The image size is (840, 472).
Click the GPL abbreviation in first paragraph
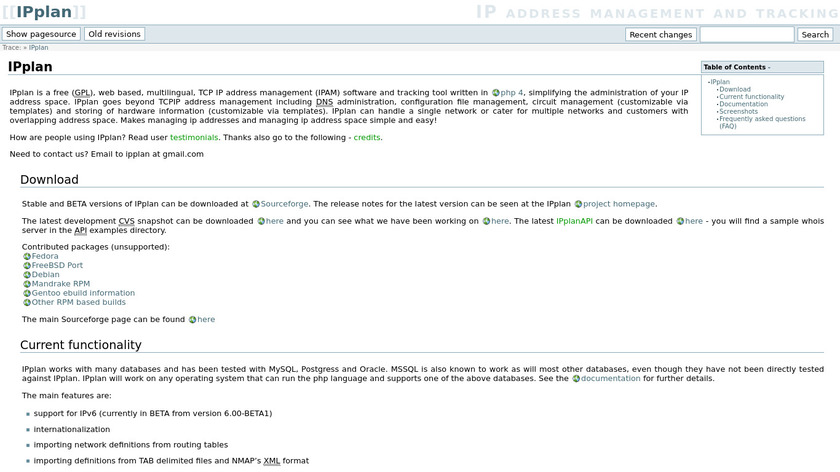click(x=82, y=93)
